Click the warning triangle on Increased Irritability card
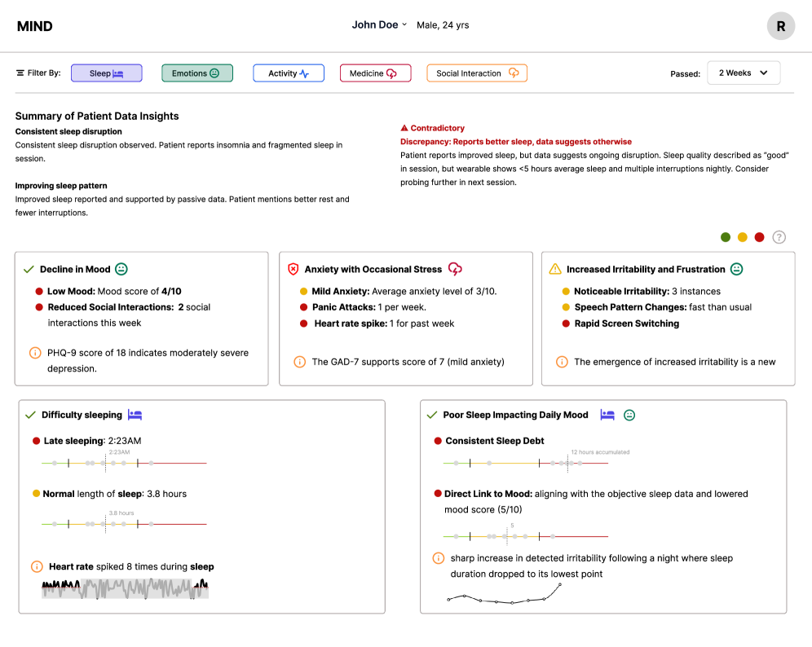The height and width of the screenshot is (647, 812). [x=555, y=269]
